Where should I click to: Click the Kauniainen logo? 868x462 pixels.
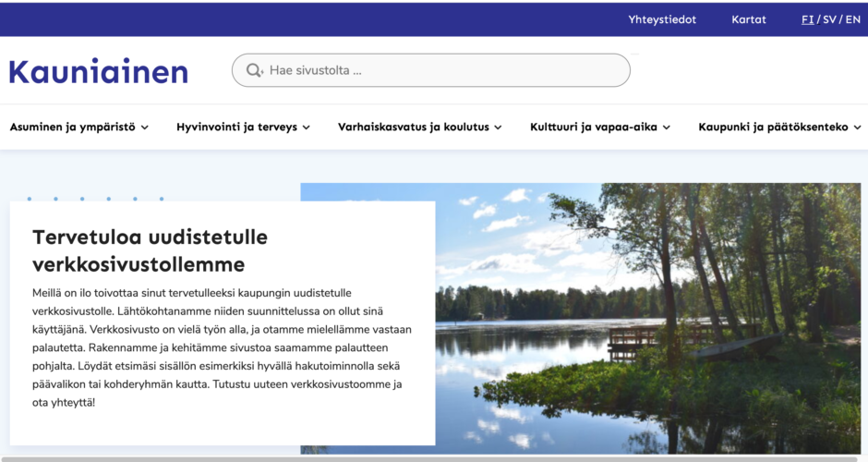[99, 72]
